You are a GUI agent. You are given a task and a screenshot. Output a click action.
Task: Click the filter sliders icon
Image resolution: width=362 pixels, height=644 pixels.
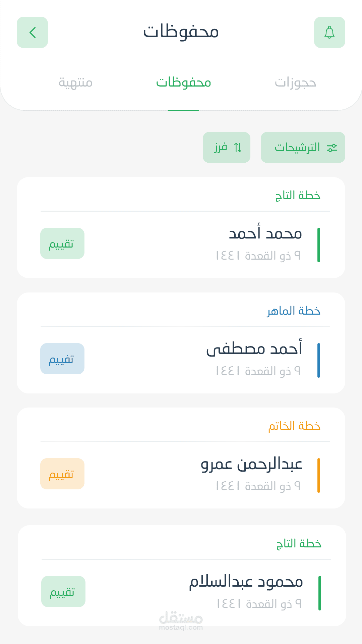(x=332, y=148)
